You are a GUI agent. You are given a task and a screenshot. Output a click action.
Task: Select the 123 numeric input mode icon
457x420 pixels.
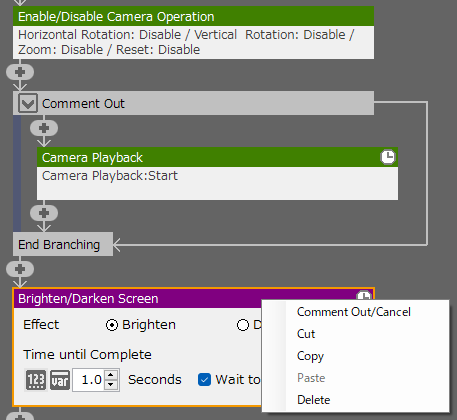(36, 380)
